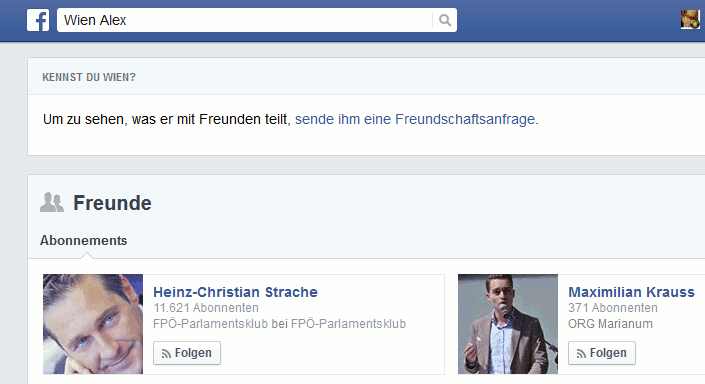Click the Facebook logo icon
This screenshot has width=705, height=384.
(x=38, y=20)
